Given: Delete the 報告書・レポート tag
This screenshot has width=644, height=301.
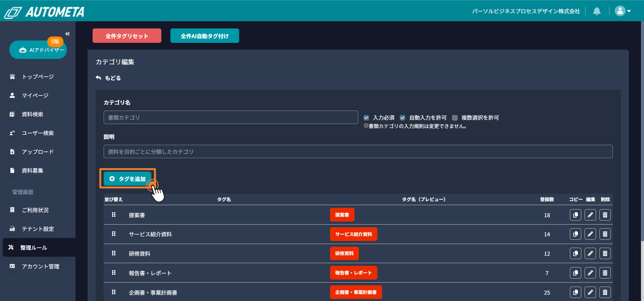Looking at the screenshot, I should (605, 273).
